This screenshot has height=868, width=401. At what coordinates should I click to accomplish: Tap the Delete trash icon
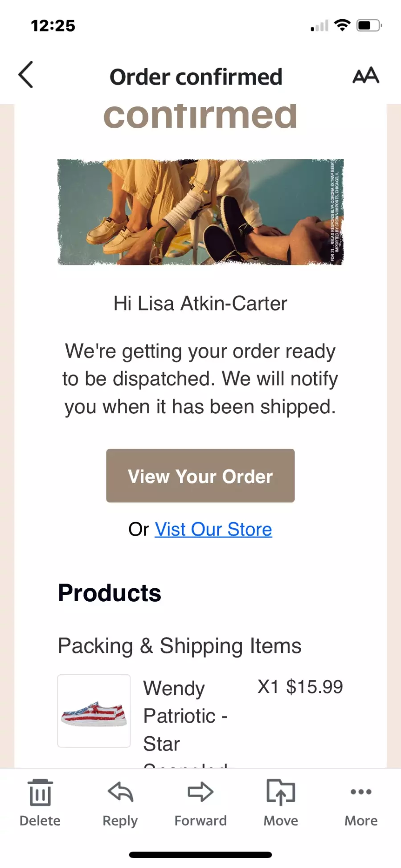40,793
